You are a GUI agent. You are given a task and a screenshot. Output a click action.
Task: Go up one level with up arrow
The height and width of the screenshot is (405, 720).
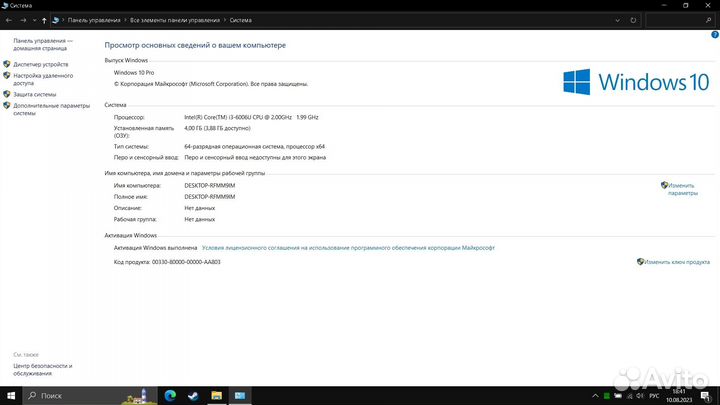click(x=47, y=19)
